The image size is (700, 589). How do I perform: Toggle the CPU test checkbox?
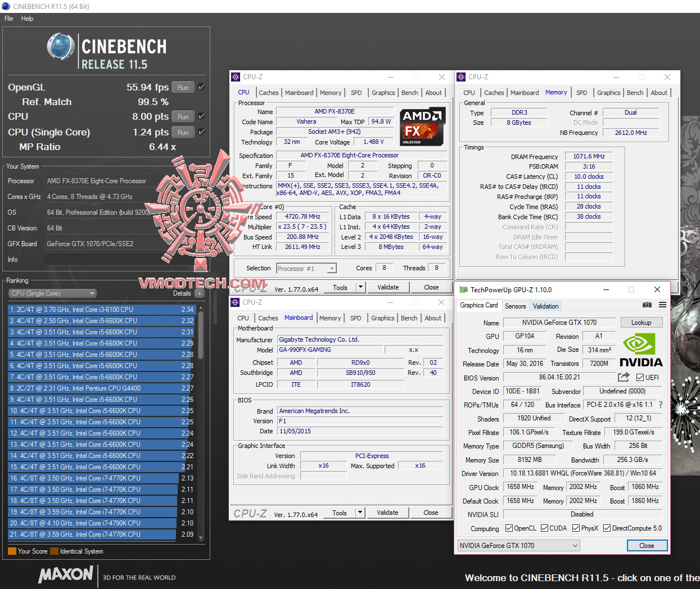tap(202, 116)
